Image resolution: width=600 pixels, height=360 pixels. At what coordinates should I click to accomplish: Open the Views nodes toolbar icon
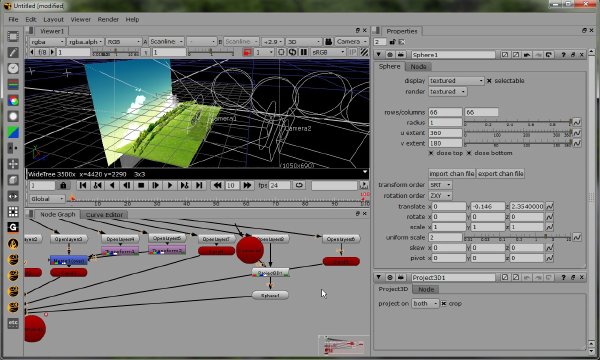[x=13, y=196]
